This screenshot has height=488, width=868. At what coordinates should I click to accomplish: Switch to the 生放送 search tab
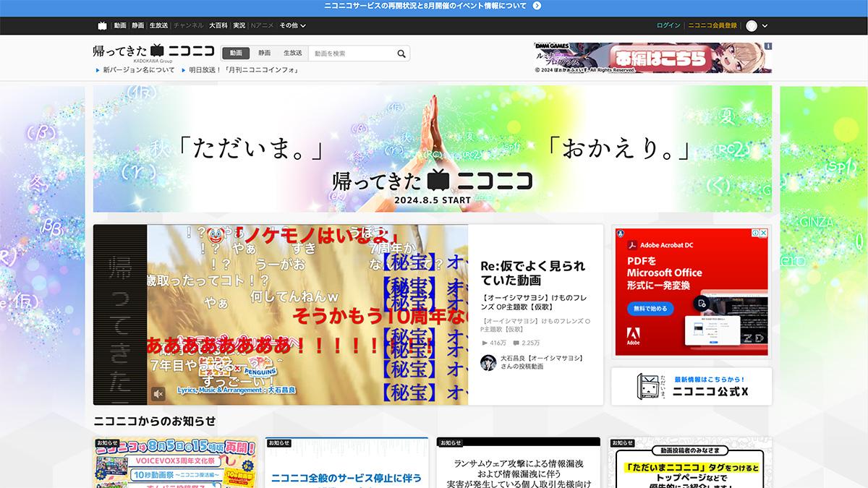294,52
